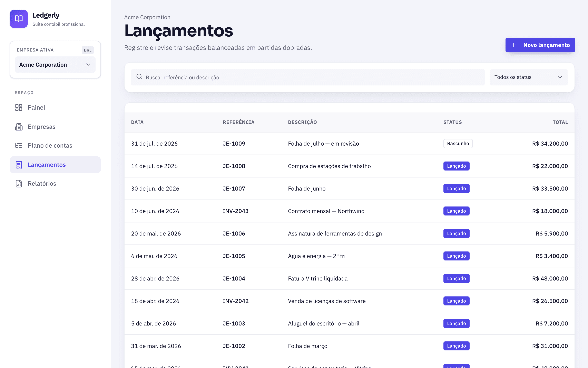Open reference JE-1003
This screenshot has height=368, width=588.
click(x=234, y=323)
